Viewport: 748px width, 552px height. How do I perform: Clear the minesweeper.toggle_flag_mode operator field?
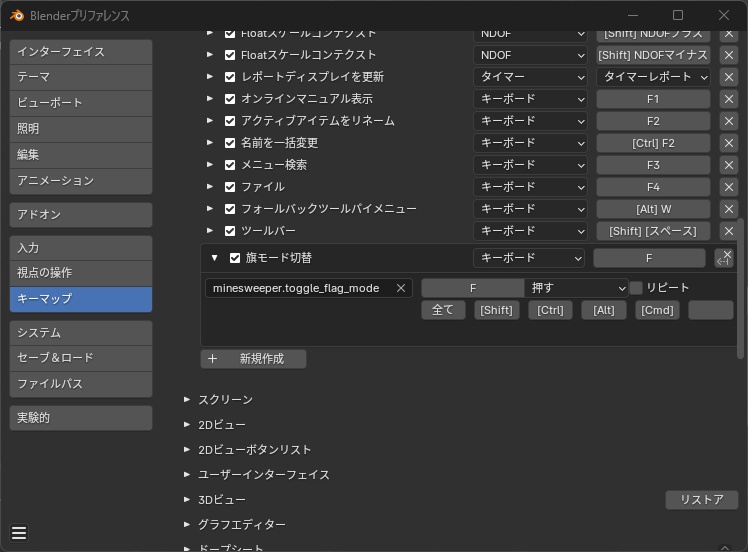coord(401,288)
